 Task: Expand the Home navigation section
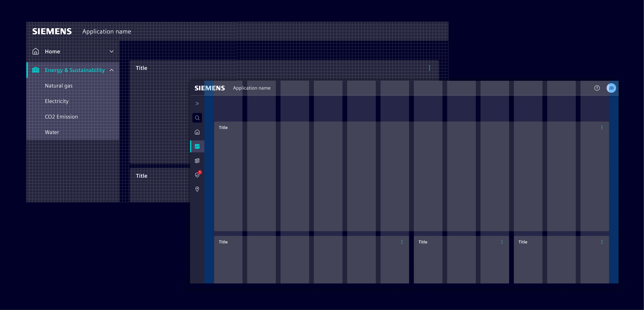click(112, 51)
